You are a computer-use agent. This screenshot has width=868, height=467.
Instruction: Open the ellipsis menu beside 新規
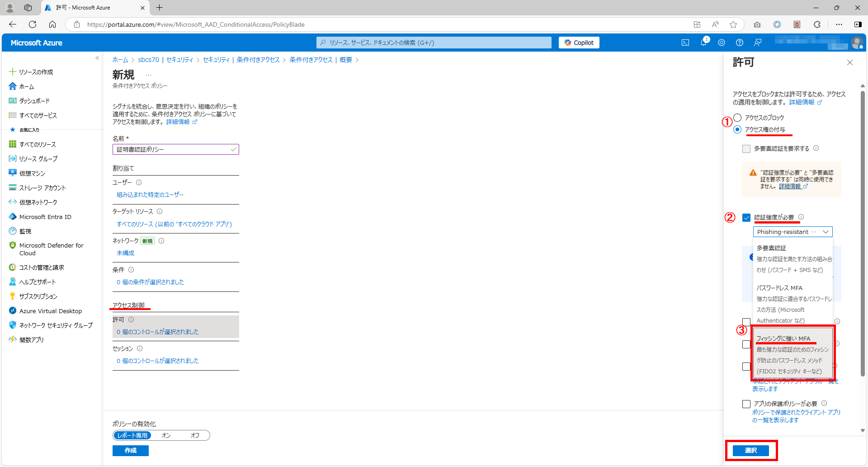point(149,75)
